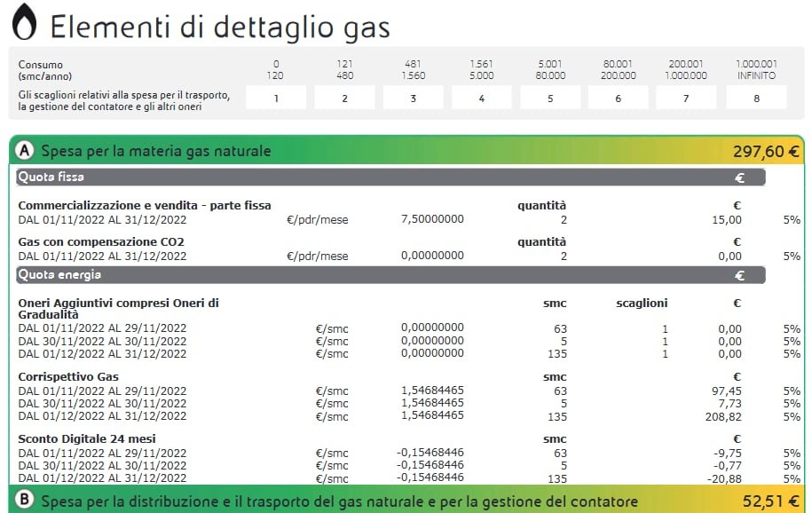Viewport: 812px width, 513px height.
Task: Click the Elementi di dettaglio gas title
Action: [x=220, y=27]
